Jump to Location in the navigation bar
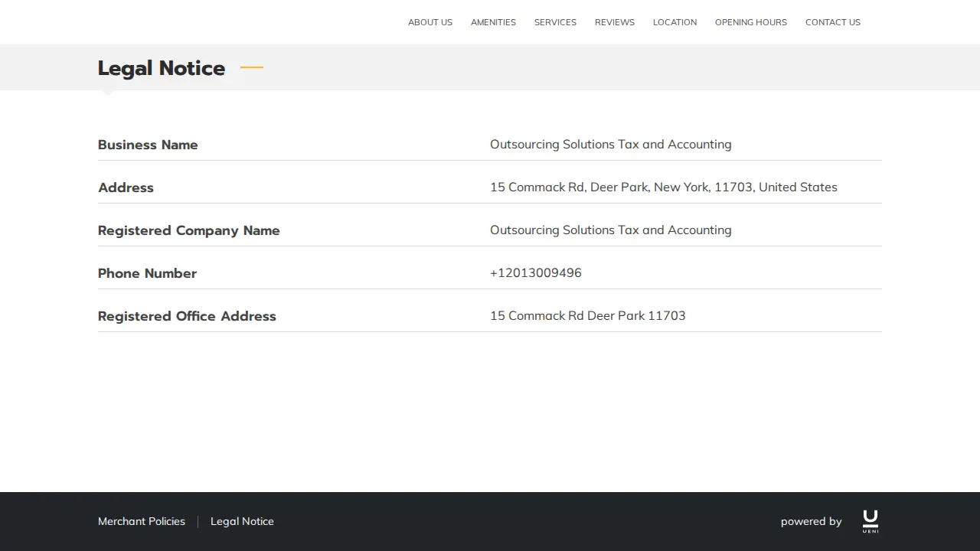Viewport: 980px width, 551px height. pyautogui.click(x=675, y=22)
